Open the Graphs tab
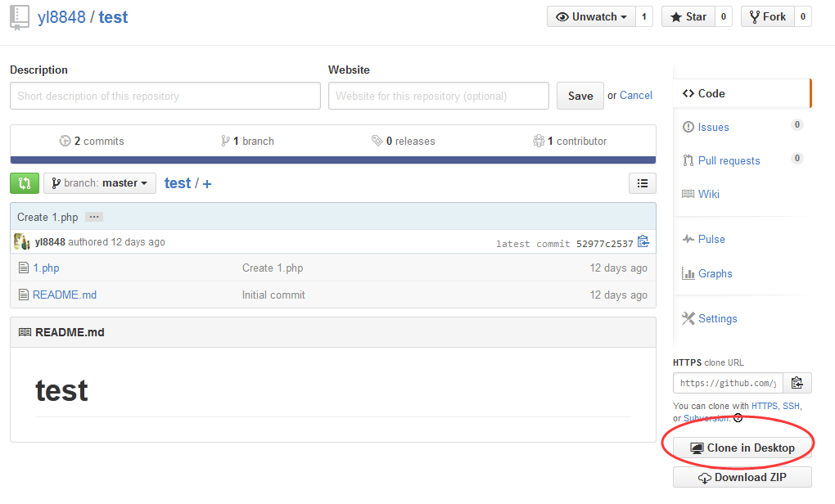The image size is (835, 504). (x=715, y=273)
